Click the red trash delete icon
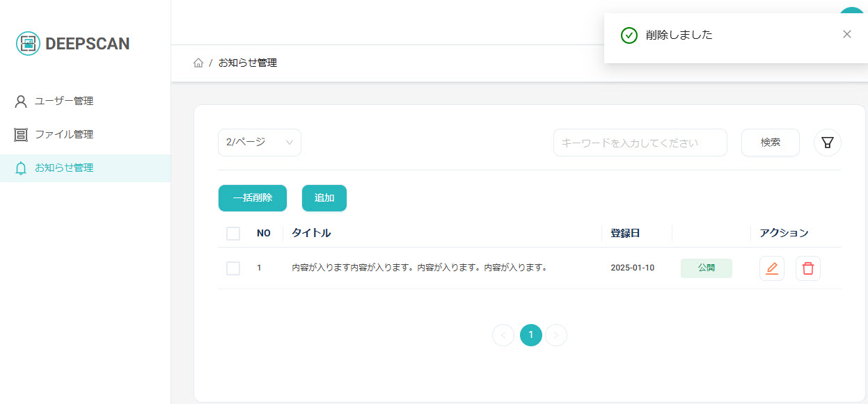Viewport: 868px width, 404px height. point(807,268)
